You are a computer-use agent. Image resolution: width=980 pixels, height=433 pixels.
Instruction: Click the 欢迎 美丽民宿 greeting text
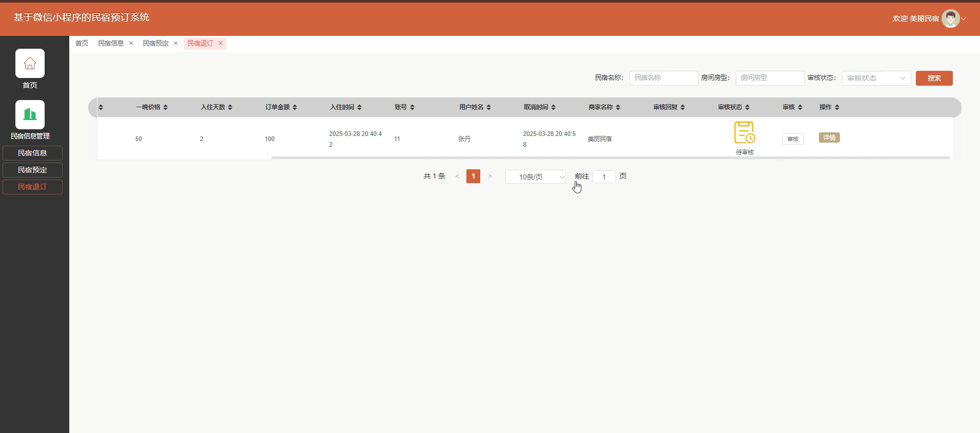(x=916, y=18)
